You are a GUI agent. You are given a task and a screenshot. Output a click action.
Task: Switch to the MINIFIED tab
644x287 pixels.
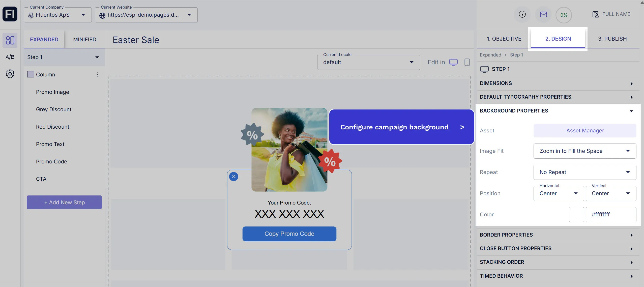[85, 40]
